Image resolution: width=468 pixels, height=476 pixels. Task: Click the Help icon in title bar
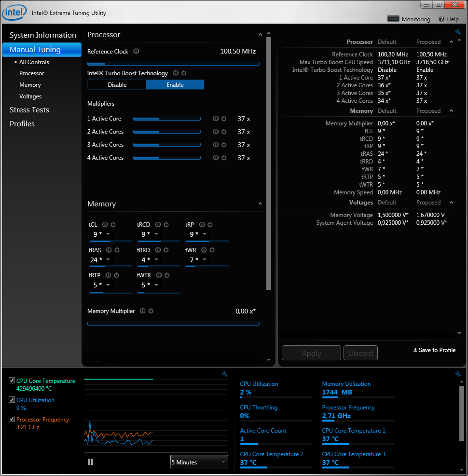click(x=441, y=19)
